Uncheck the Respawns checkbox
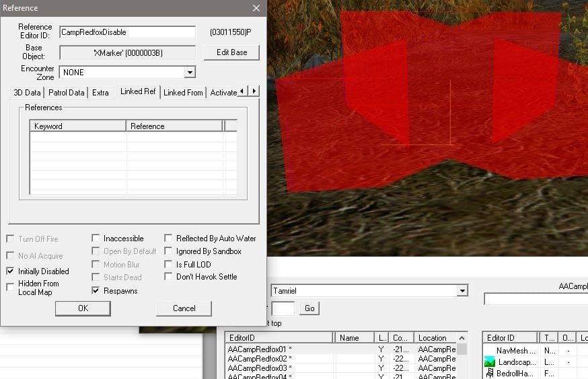This screenshot has width=588, height=379. click(96, 290)
